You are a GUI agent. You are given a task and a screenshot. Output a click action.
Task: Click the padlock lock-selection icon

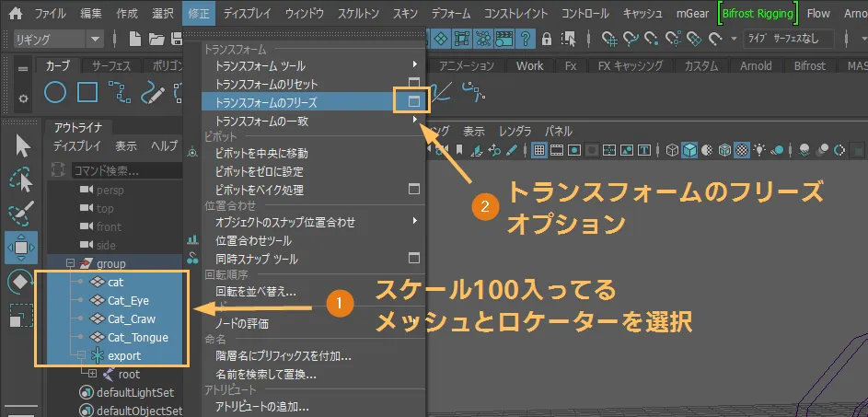point(547,39)
